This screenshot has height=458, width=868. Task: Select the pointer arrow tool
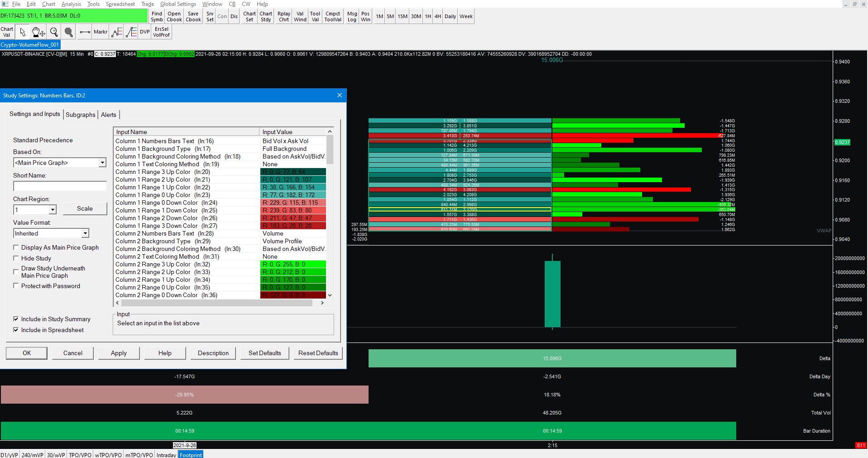click(23, 32)
